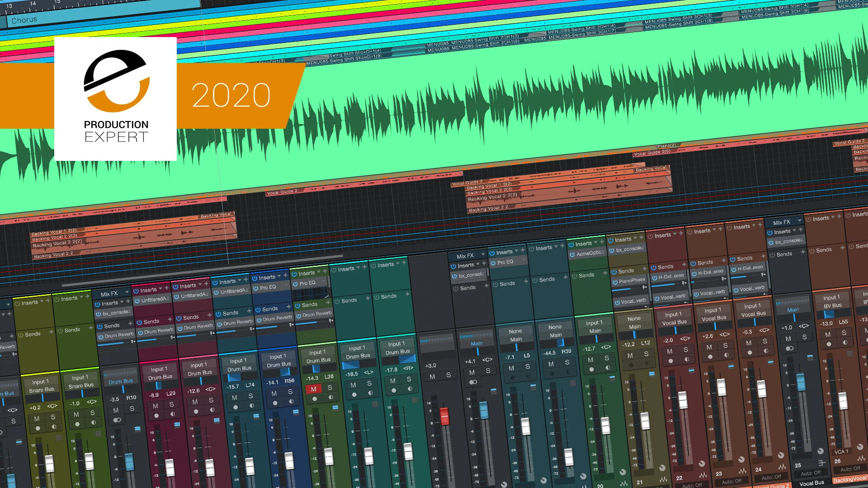Mute the -15.7 L74 channel
Screen dimensions: 868x488
tap(234, 398)
